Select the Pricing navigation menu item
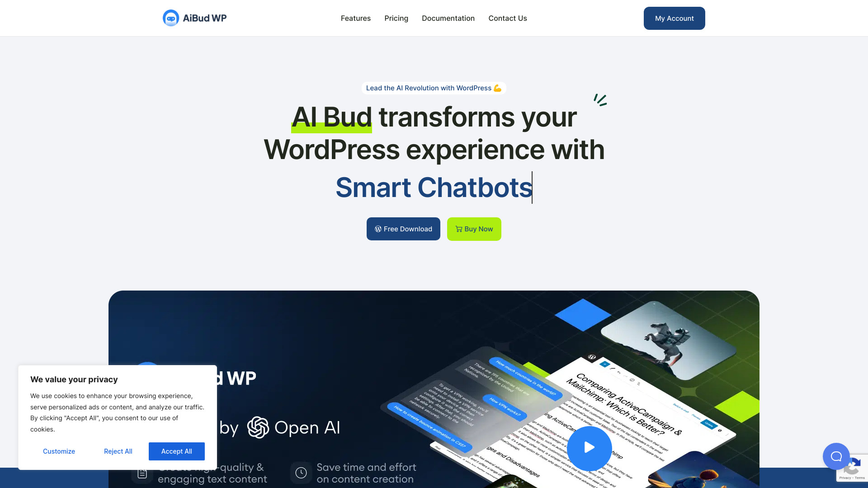The height and width of the screenshot is (488, 868). [x=396, y=18]
